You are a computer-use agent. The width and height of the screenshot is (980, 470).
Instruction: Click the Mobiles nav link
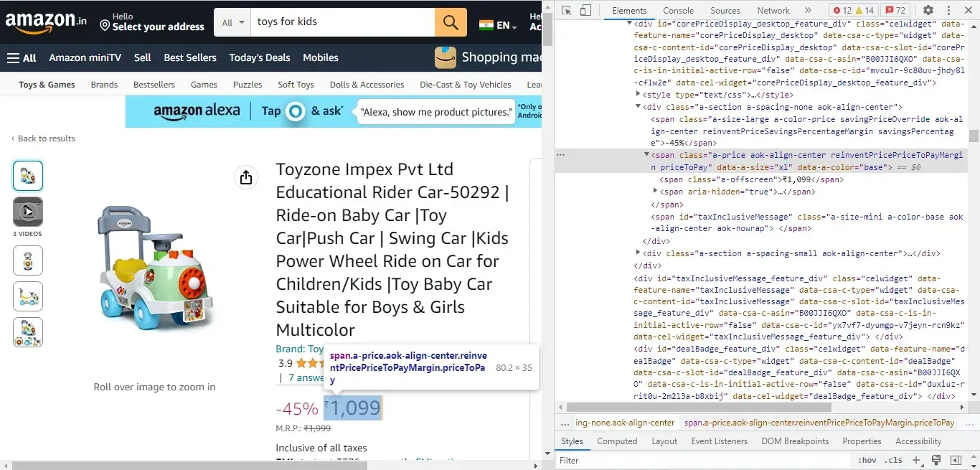(x=321, y=57)
